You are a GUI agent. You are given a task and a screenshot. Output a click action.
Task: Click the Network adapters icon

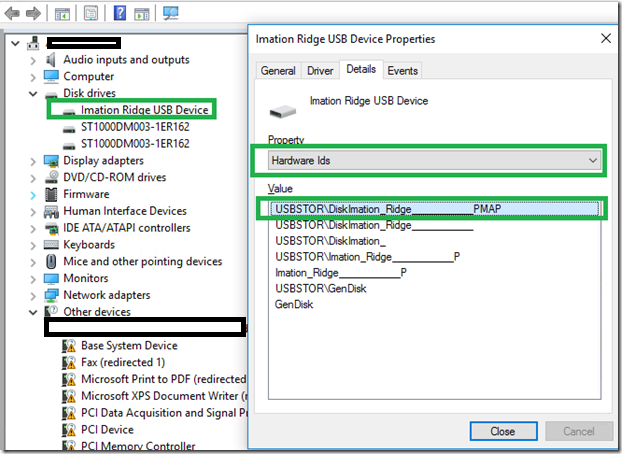click(x=51, y=295)
